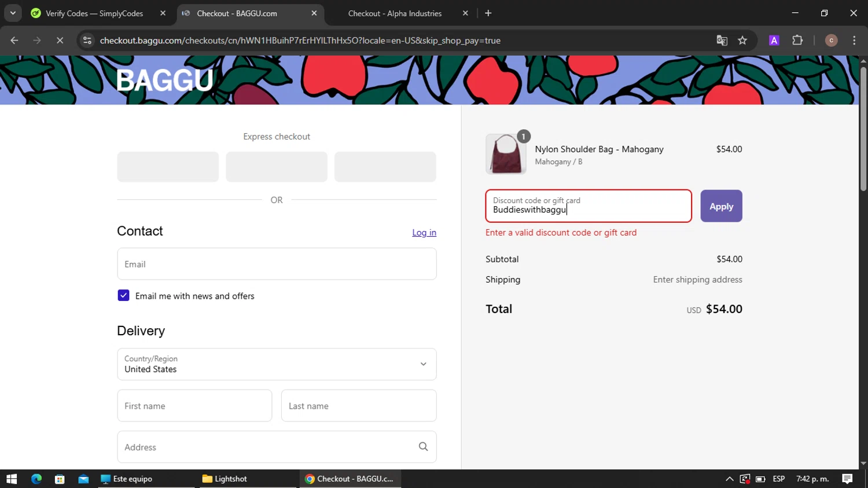The height and width of the screenshot is (488, 868).
Task: Click Chrome Checkout taskbar item
Action: point(350,479)
